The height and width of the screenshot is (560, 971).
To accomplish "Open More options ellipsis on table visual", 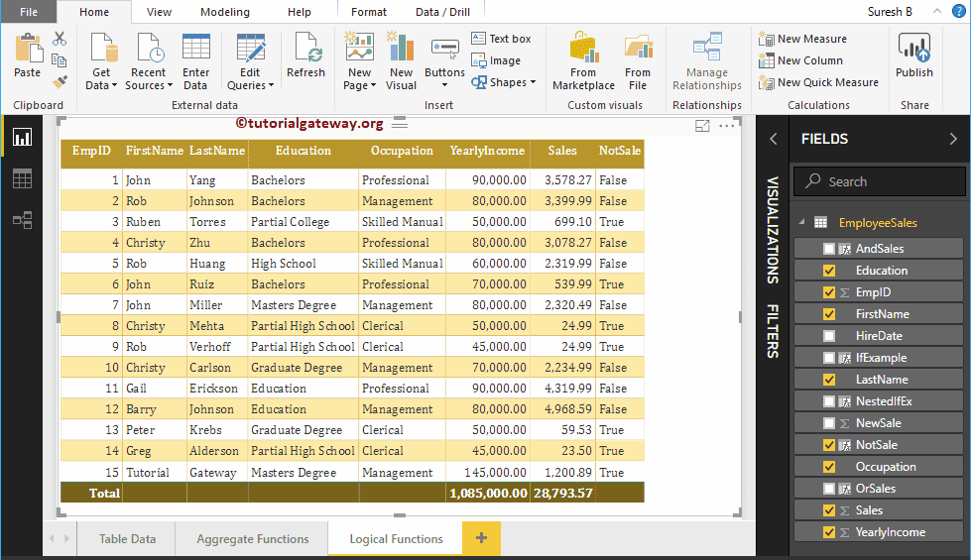I will click(x=727, y=126).
